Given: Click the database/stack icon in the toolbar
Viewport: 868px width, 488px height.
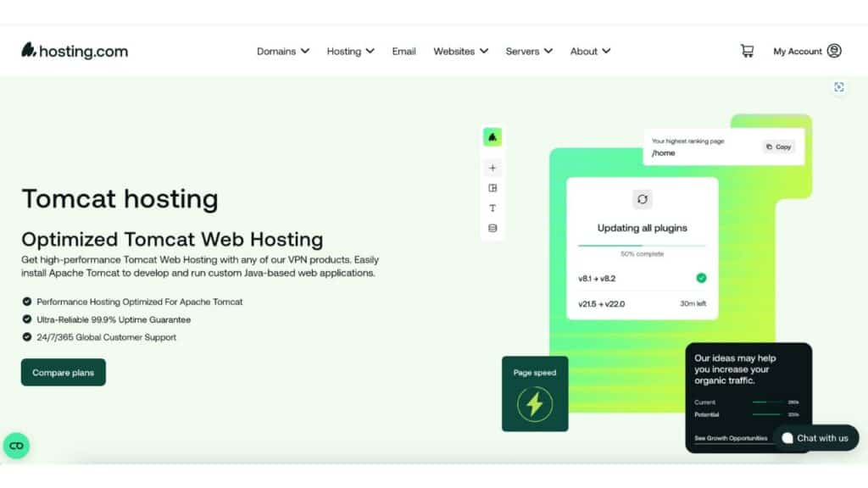Looking at the screenshot, I should click(x=492, y=228).
